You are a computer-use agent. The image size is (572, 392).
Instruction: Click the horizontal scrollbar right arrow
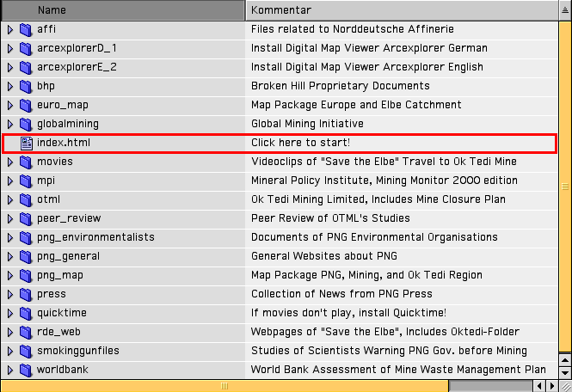[x=552, y=386]
